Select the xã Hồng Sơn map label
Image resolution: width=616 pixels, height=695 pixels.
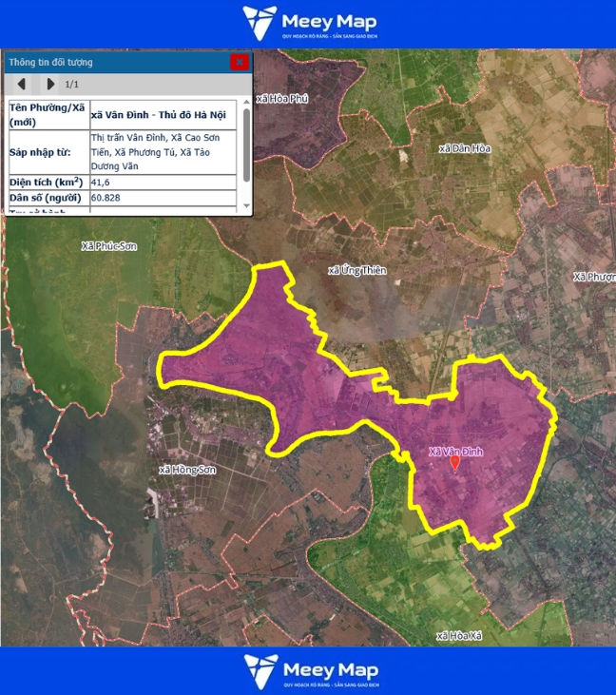click(x=188, y=471)
